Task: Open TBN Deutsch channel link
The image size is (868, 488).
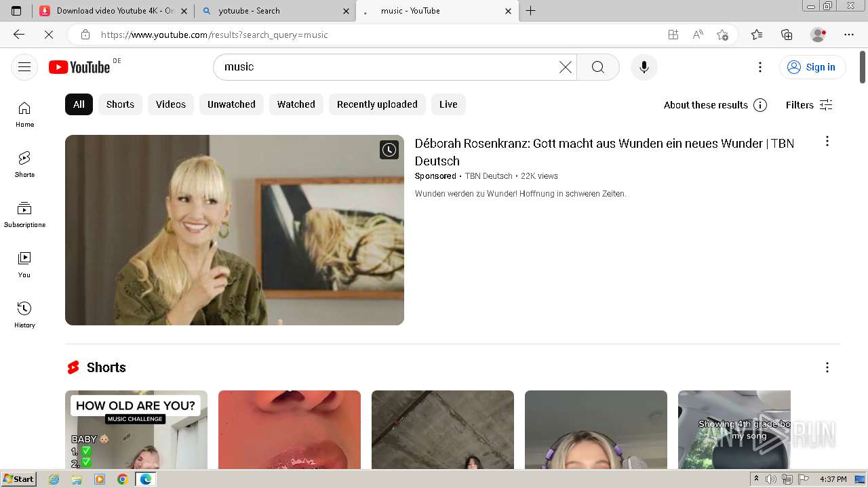Action: point(488,176)
